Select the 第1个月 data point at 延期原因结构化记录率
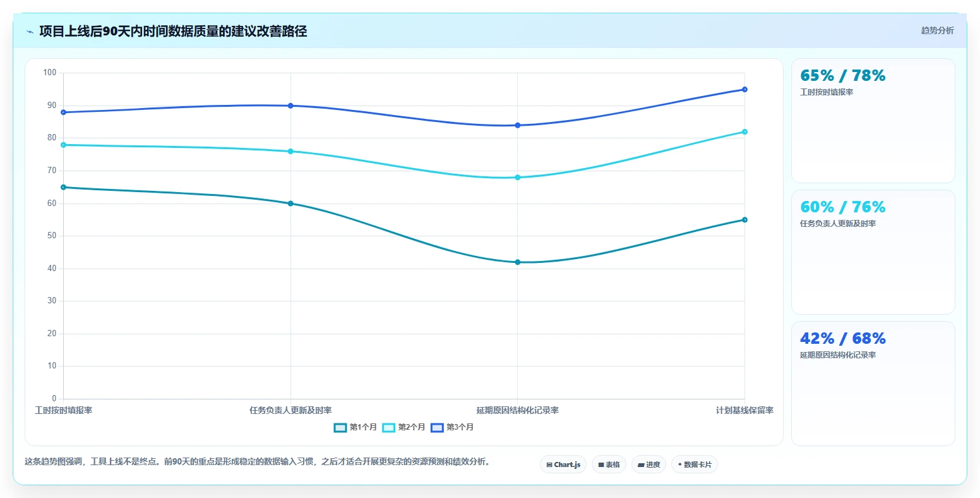The height and width of the screenshot is (498, 980). (518, 262)
